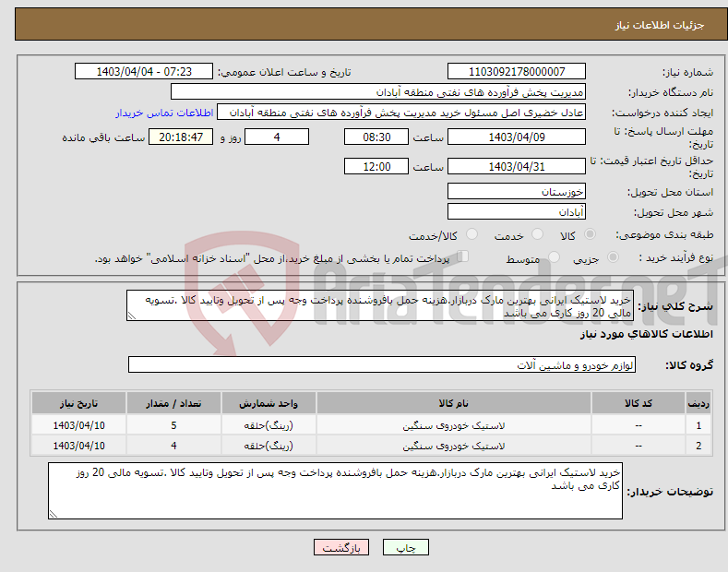728x572 pixels.
Task: Click the remaining days field showing 4
Action: [277, 137]
